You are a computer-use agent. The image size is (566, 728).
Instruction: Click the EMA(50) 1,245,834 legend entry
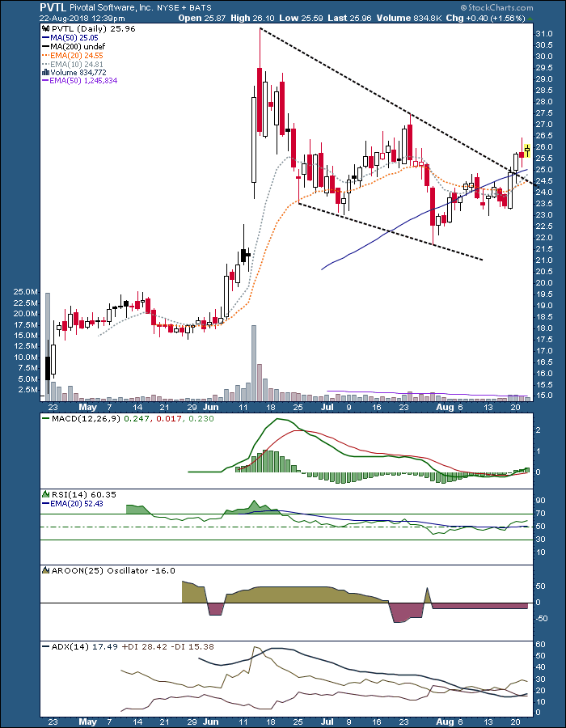coord(83,81)
